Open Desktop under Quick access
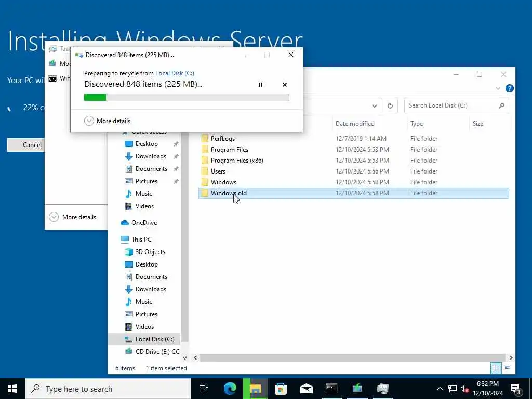The height and width of the screenshot is (399, 532). coord(146,144)
